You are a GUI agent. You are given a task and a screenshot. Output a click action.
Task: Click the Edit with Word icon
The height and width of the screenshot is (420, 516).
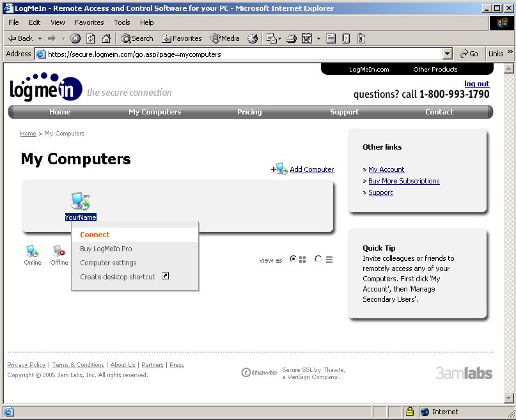point(307,38)
